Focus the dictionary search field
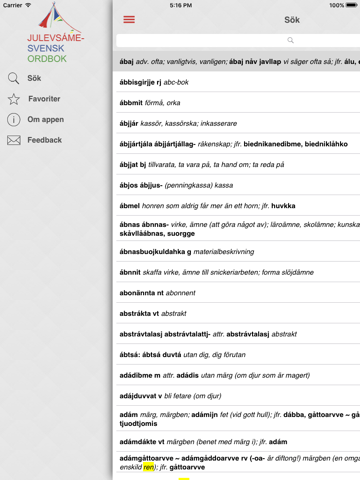 (x=238, y=40)
